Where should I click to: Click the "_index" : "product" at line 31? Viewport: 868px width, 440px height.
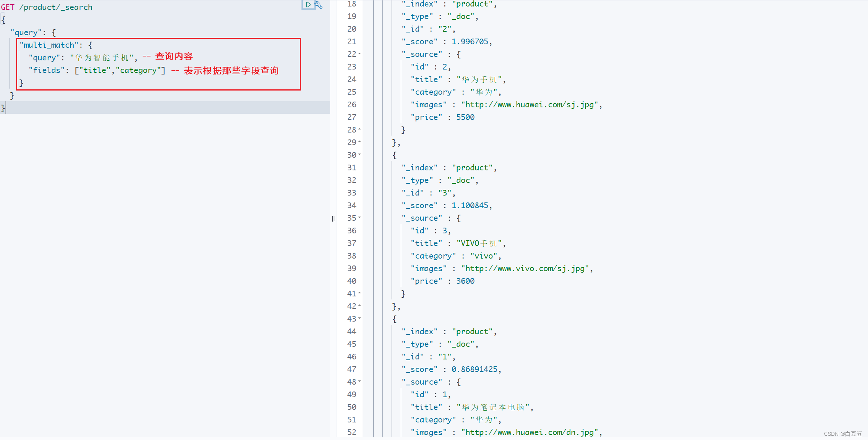click(449, 168)
